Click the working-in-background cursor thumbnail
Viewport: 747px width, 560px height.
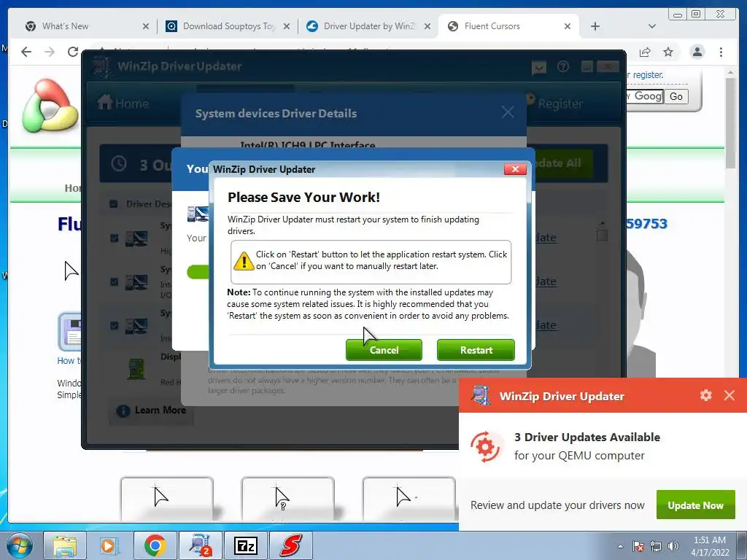point(409,498)
